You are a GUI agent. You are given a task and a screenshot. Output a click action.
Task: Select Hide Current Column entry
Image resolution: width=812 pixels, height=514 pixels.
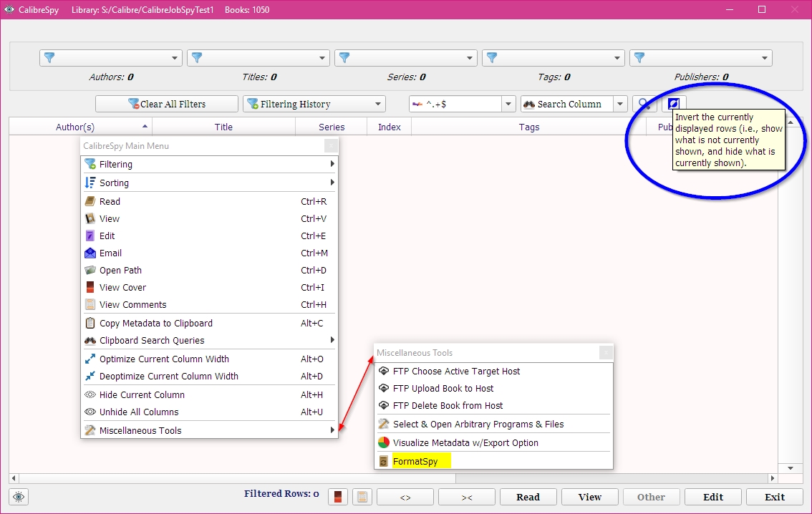click(209, 394)
